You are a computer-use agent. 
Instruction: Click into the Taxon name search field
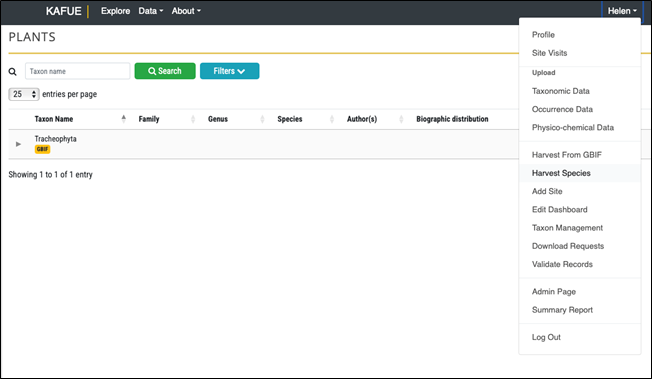(78, 71)
